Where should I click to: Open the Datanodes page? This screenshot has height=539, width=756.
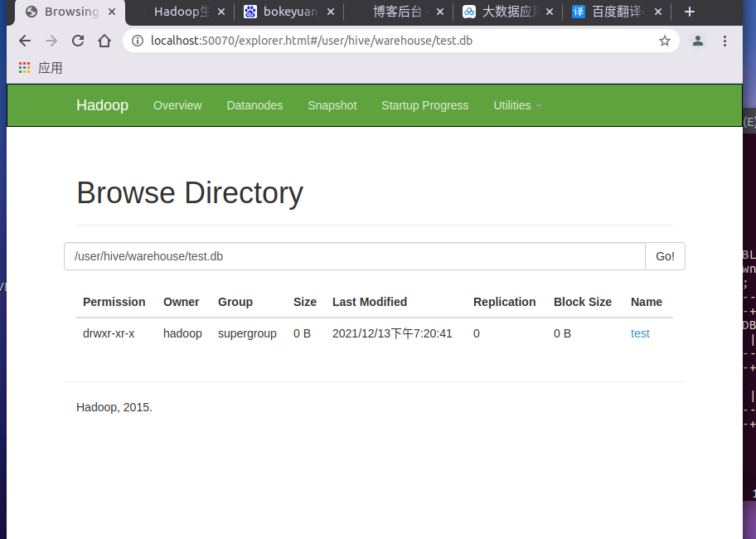(x=254, y=105)
